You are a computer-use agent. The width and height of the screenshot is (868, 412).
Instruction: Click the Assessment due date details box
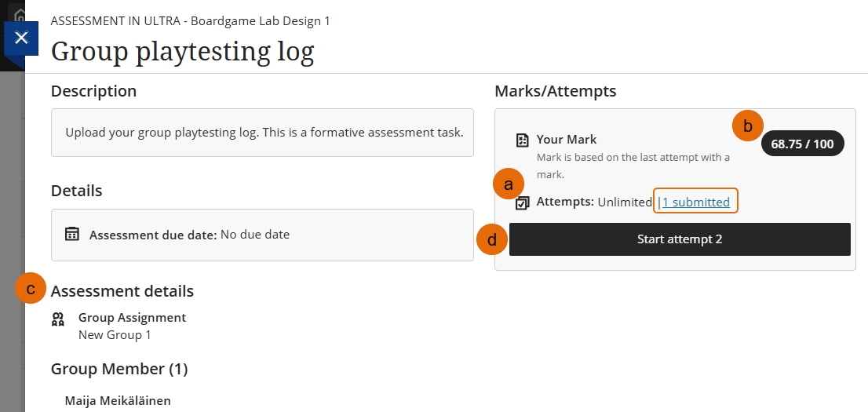coord(262,235)
